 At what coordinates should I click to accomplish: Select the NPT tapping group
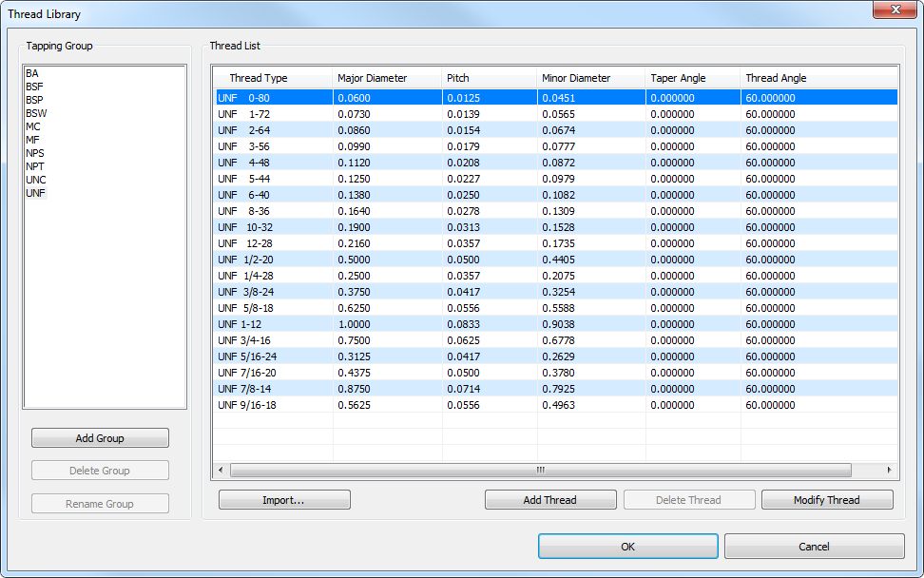click(35, 166)
